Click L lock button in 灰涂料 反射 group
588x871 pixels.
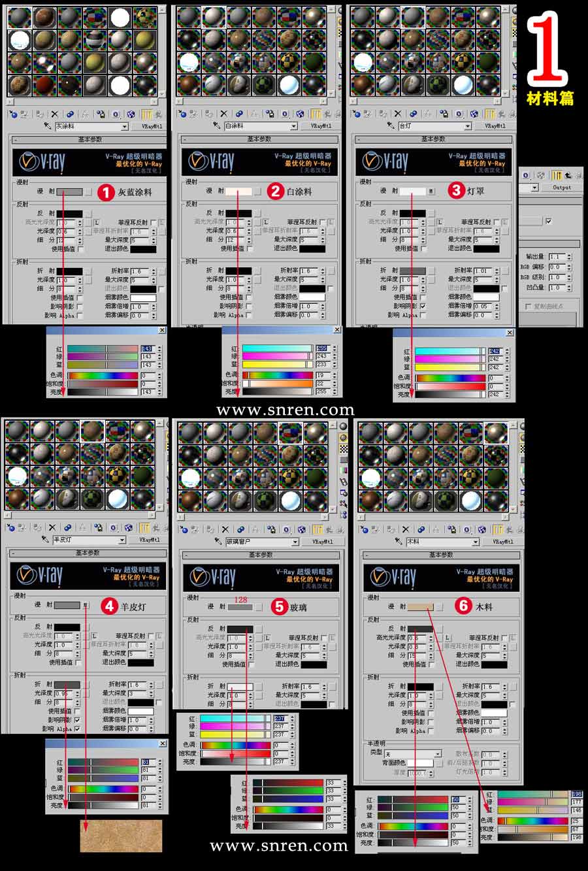coord(97,223)
